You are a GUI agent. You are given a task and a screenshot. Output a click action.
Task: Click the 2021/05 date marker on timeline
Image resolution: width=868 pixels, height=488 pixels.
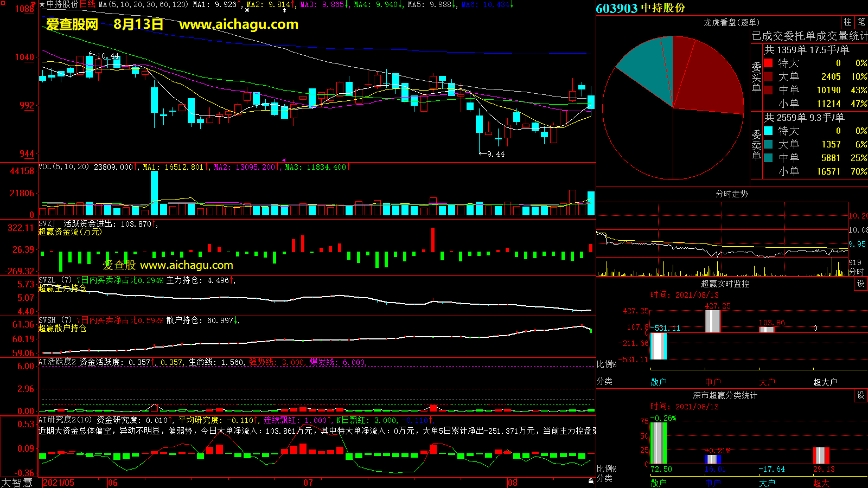coord(59,483)
